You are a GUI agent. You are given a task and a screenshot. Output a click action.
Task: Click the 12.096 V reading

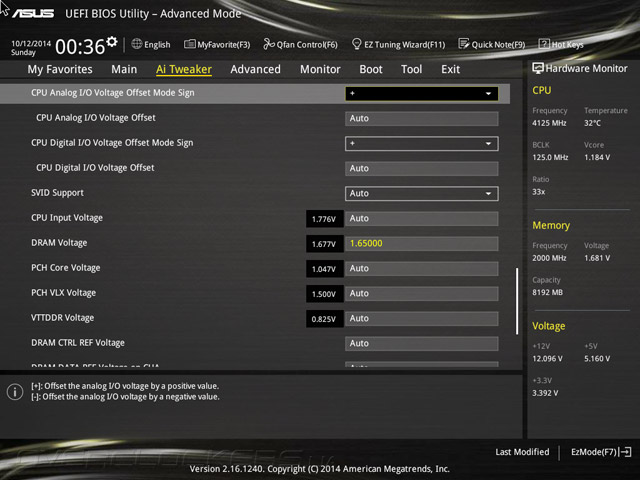point(547,358)
